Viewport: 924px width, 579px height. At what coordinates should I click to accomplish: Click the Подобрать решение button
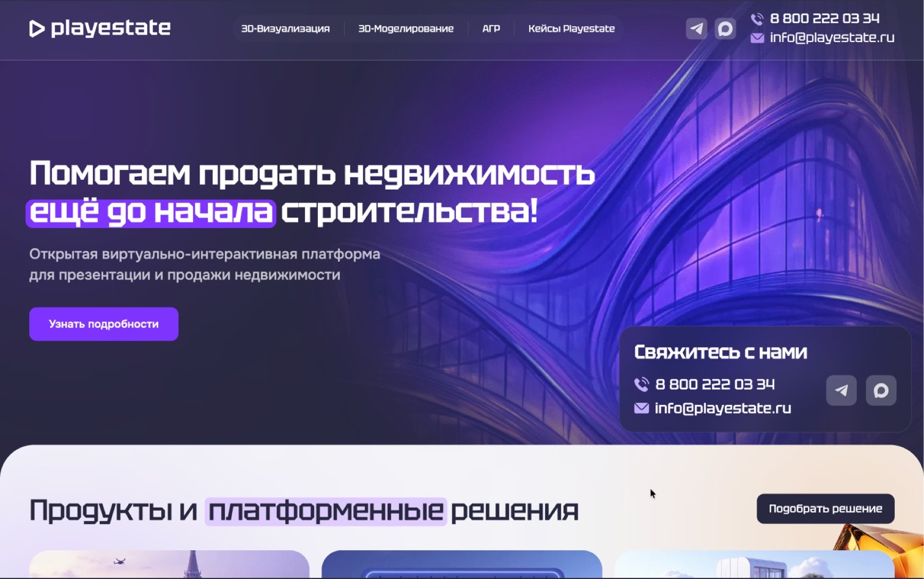[825, 509]
